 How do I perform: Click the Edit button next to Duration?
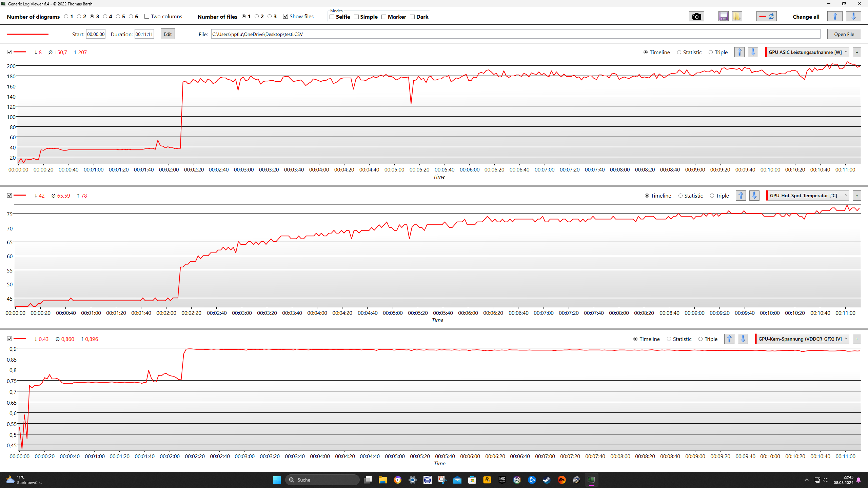pos(167,34)
